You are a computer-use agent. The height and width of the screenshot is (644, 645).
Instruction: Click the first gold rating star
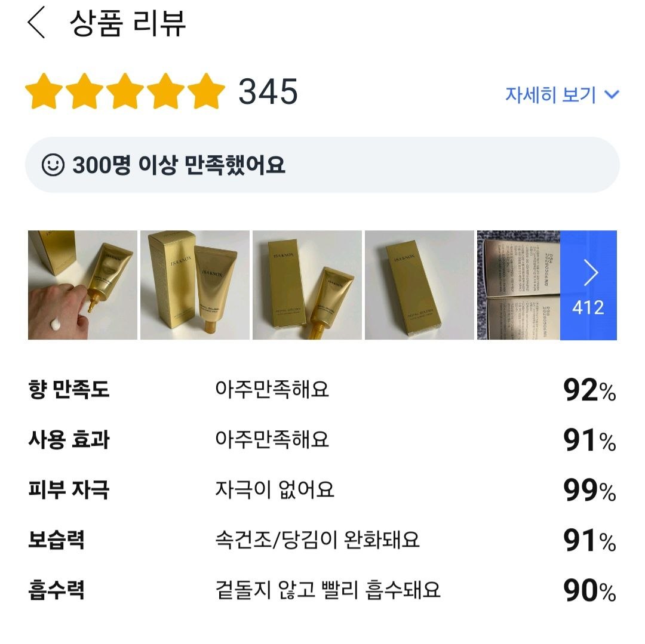[44, 91]
